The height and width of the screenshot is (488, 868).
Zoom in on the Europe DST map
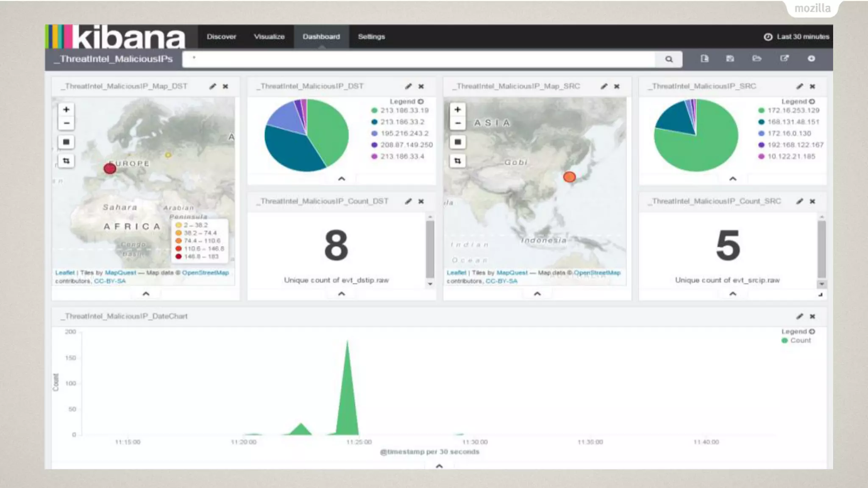tap(66, 110)
